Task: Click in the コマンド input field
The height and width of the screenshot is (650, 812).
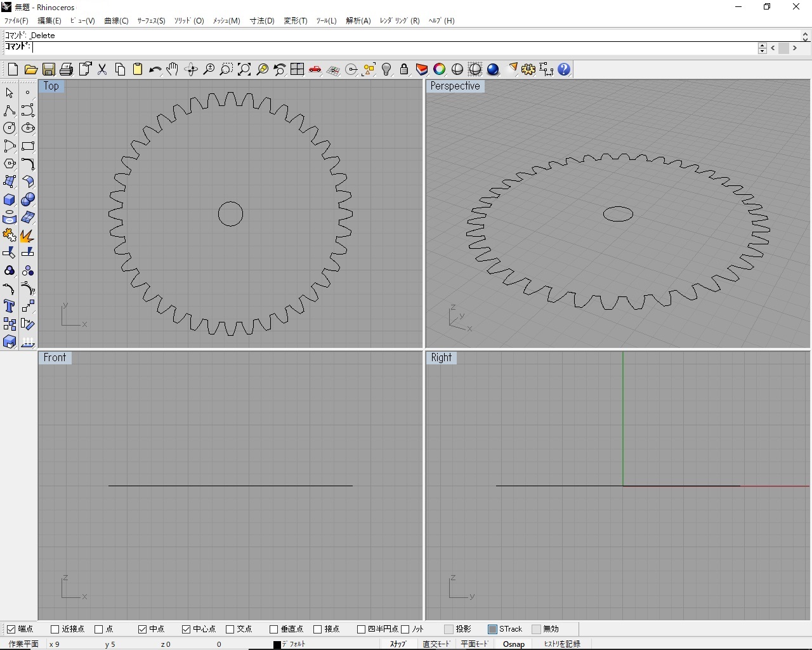Action: click(x=393, y=48)
